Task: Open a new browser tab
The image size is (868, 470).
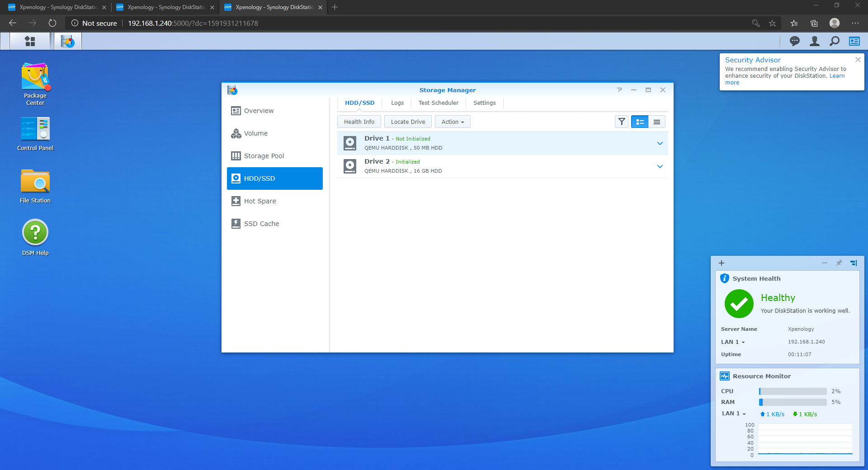Action: pos(335,7)
